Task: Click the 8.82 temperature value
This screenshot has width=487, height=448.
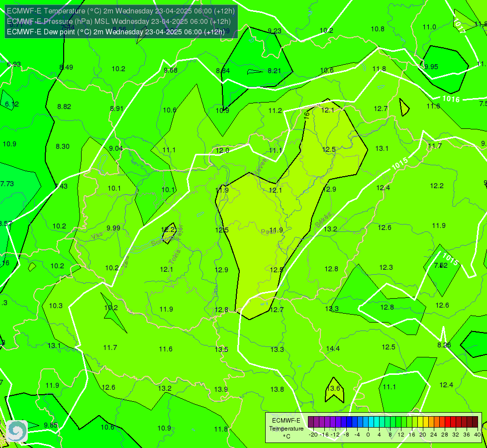Action: 64,107
